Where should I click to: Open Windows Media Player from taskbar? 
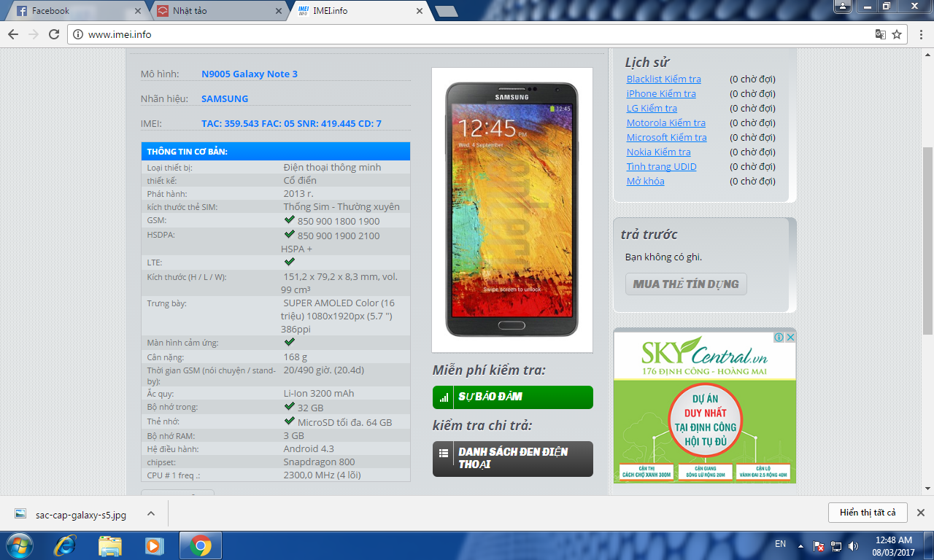pyautogui.click(x=155, y=545)
